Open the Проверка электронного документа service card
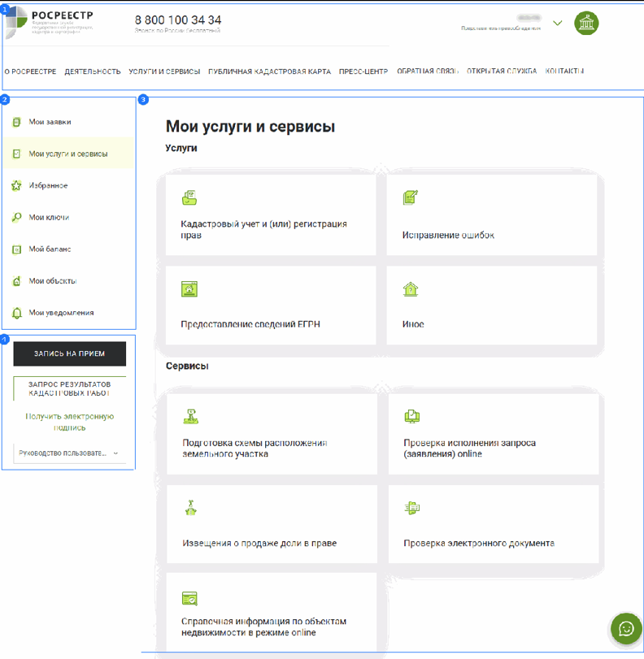 coord(493,524)
